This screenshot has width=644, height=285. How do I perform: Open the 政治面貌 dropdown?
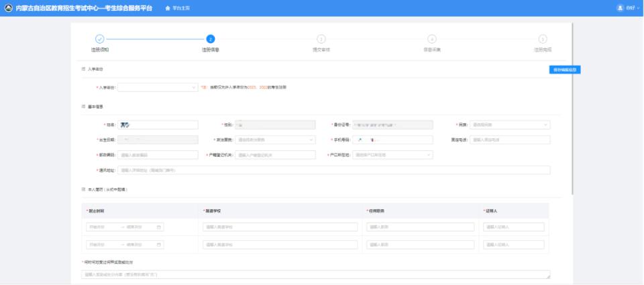pyautogui.click(x=275, y=140)
